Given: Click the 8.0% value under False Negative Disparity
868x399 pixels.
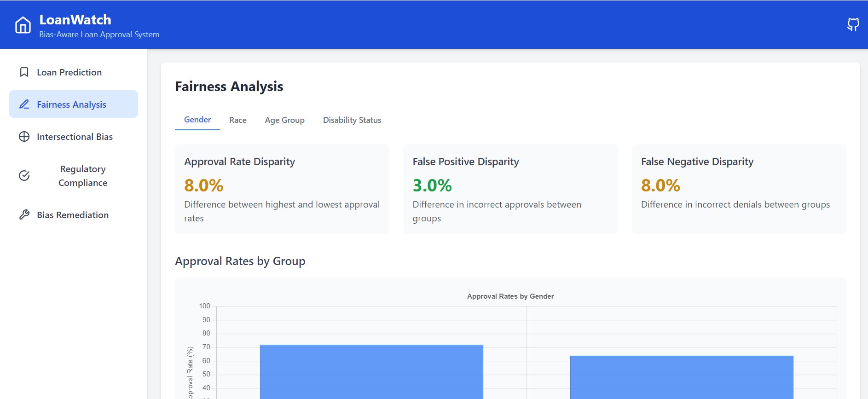Looking at the screenshot, I should click(x=660, y=185).
